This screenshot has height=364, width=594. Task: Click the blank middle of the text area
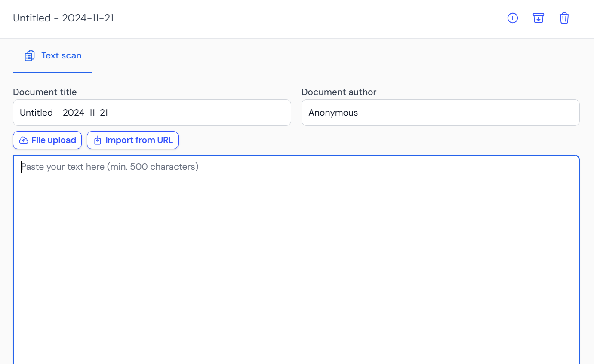tap(296, 266)
